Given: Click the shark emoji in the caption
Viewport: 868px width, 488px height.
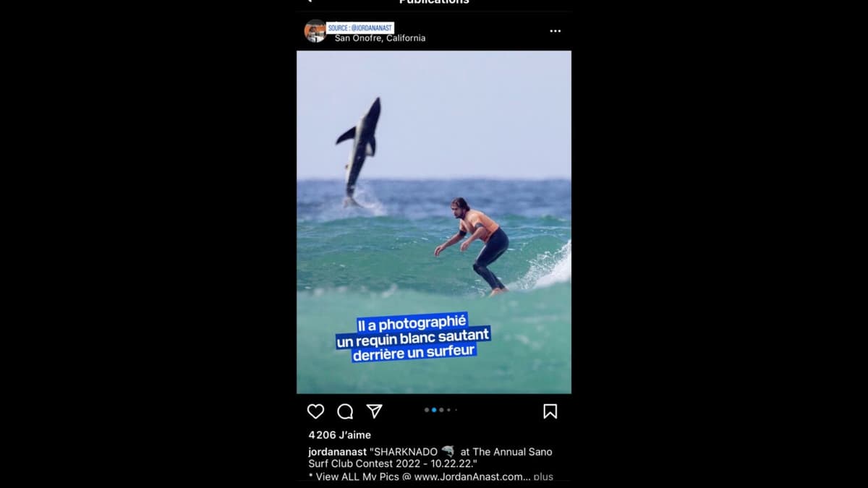Looking at the screenshot, I should pyautogui.click(x=448, y=451).
